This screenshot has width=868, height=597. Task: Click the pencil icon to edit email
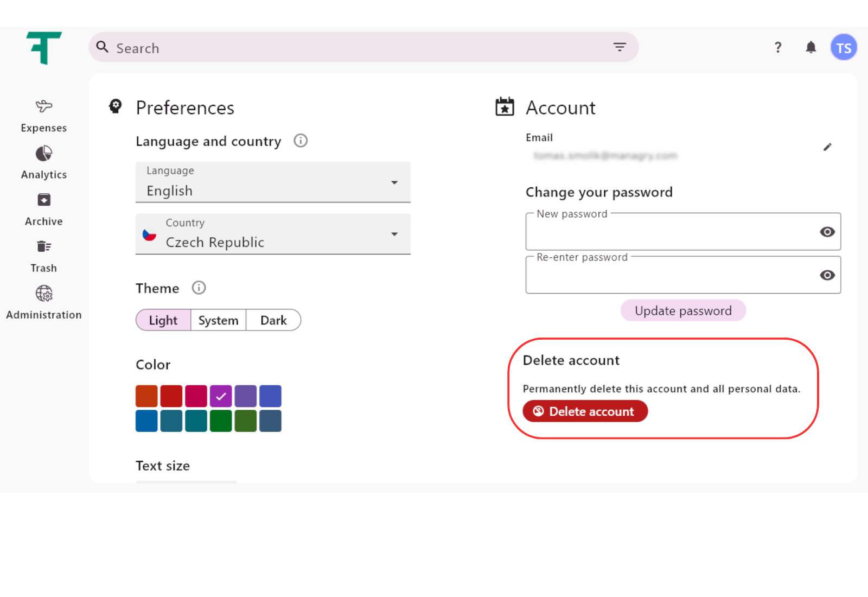click(827, 147)
